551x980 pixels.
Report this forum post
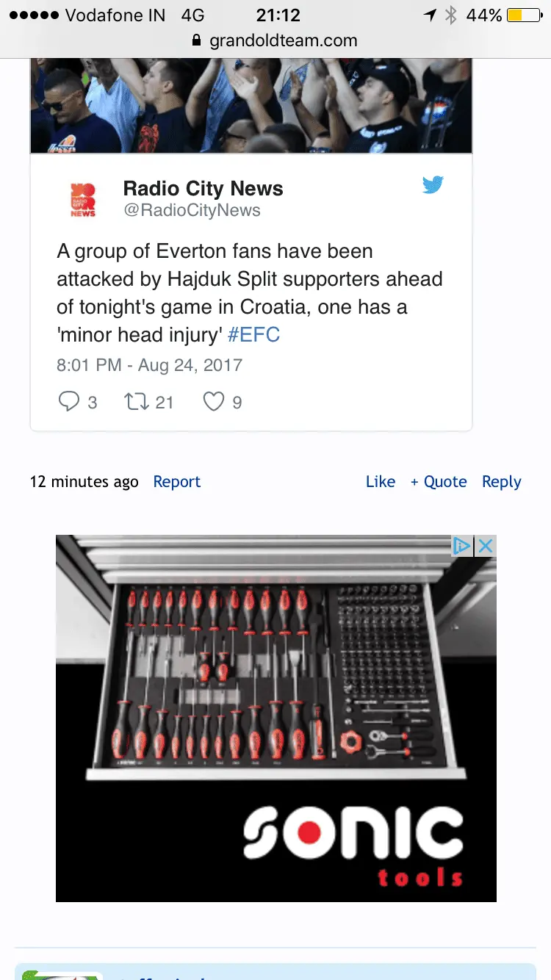tap(176, 482)
